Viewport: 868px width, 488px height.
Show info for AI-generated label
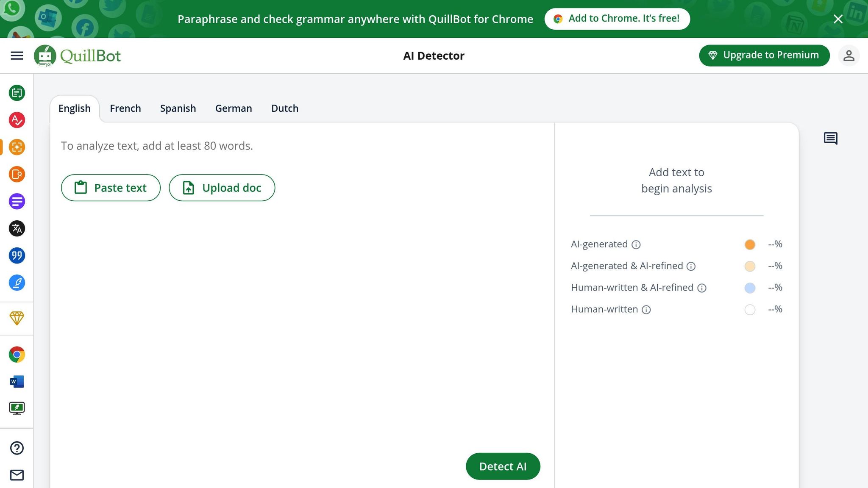coord(636,244)
